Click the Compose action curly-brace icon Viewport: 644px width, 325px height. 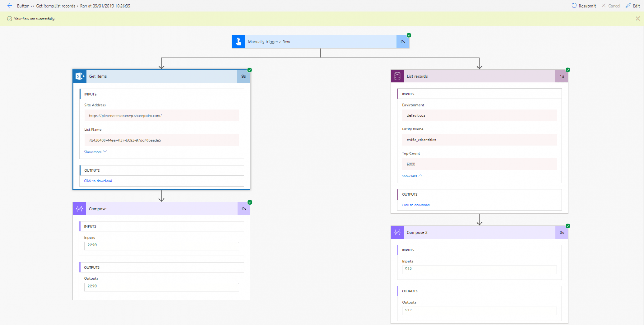click(x=79, y=209)
